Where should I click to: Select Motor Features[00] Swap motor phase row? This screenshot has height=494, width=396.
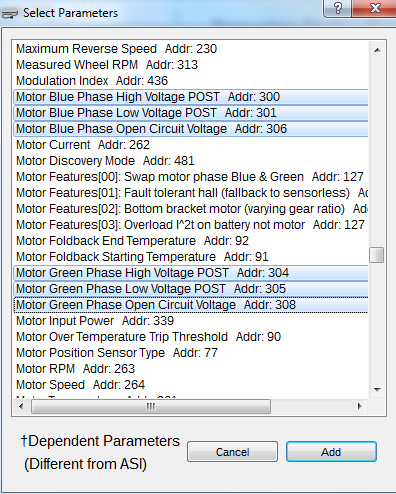[191, 177]
